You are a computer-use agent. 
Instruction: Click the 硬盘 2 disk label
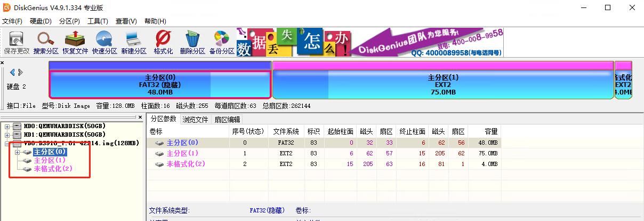(16, 86)
